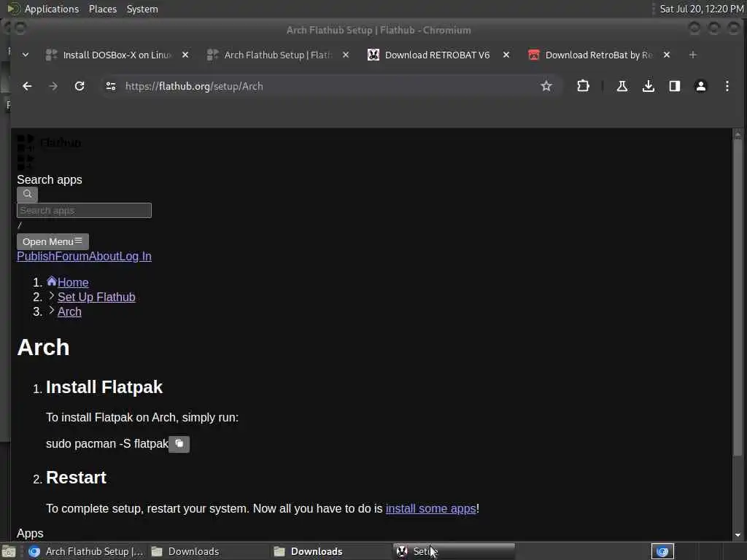The height and width of the screenshot is (560, 747).
Task: Click the page vertical scrollbar
Action: click(x=738, y=297)
